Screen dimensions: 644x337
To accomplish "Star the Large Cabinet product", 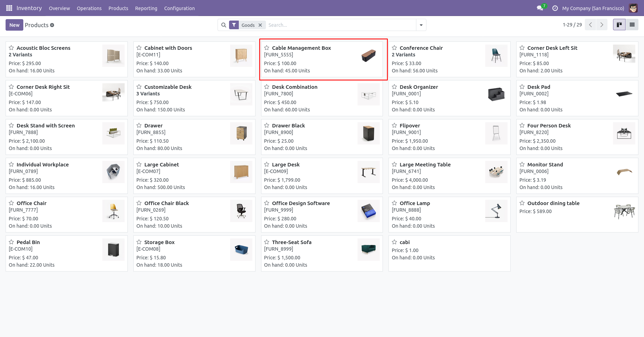I will (139, 164).
